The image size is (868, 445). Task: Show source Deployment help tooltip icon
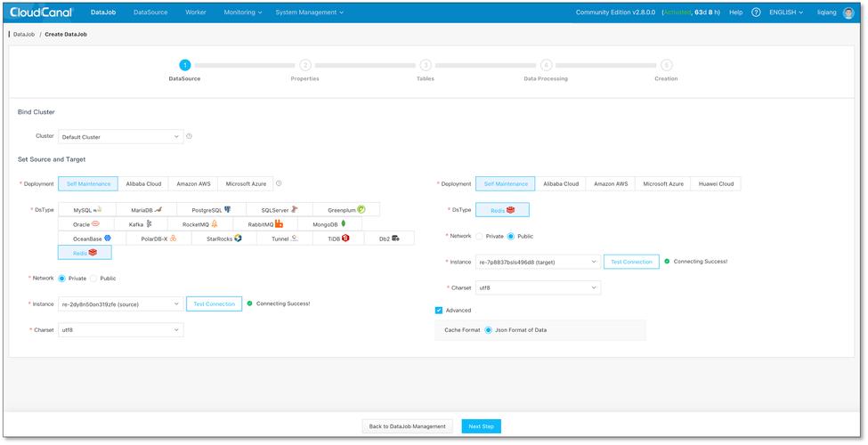[x=279, y=183]
